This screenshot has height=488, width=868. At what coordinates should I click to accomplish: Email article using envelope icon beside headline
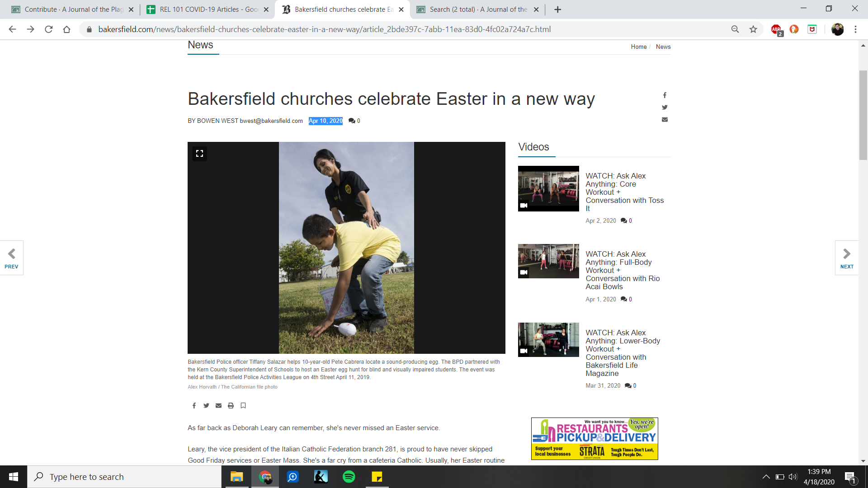coord(665,120)
